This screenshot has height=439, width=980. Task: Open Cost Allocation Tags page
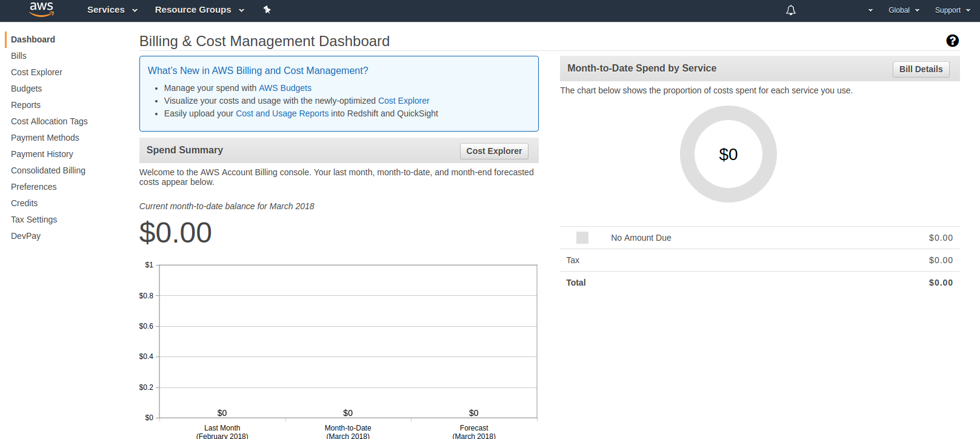point(49,121)
